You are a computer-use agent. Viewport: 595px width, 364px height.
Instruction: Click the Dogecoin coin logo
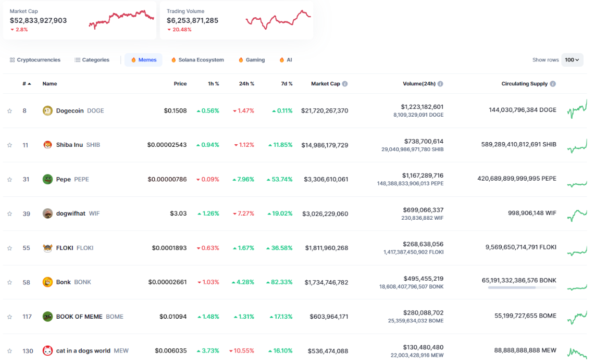click(x=47, y=111)
